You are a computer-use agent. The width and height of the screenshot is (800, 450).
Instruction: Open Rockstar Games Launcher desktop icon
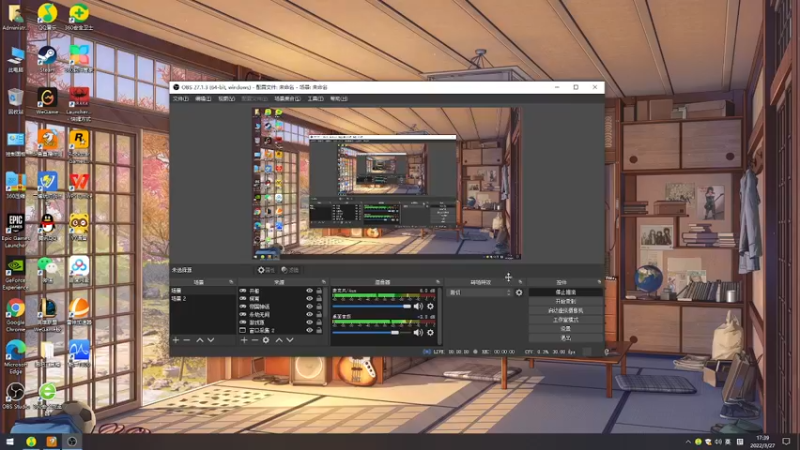(x=79, y=146)
